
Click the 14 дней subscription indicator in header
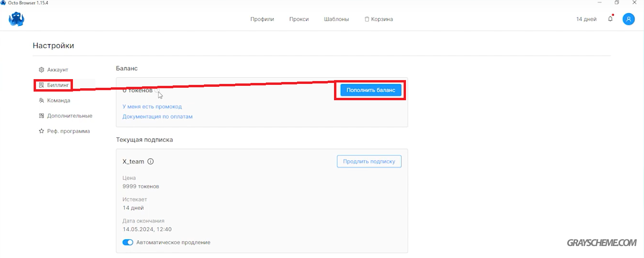coord(586,19)
